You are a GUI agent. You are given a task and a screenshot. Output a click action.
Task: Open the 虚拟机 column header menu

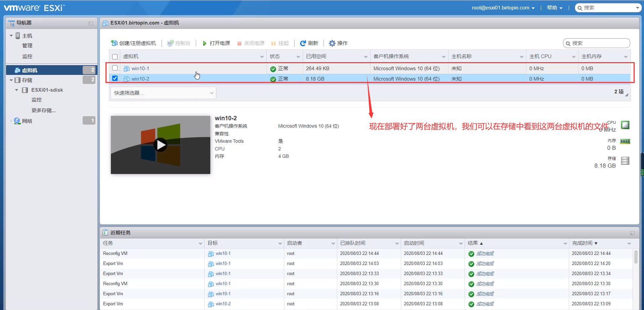[262, 57]
